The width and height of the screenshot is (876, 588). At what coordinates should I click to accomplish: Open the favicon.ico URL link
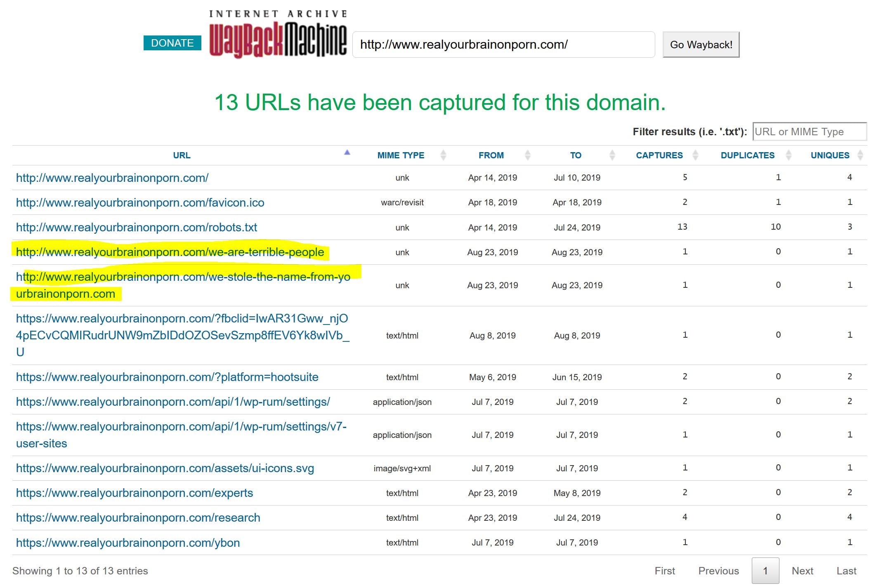click(x=140, y=202)
